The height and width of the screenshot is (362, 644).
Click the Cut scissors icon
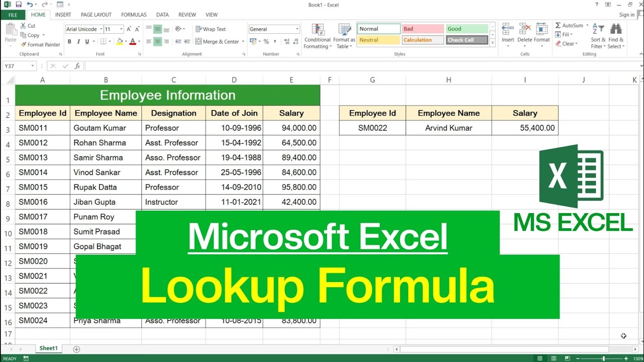click(x=23, y=26)
